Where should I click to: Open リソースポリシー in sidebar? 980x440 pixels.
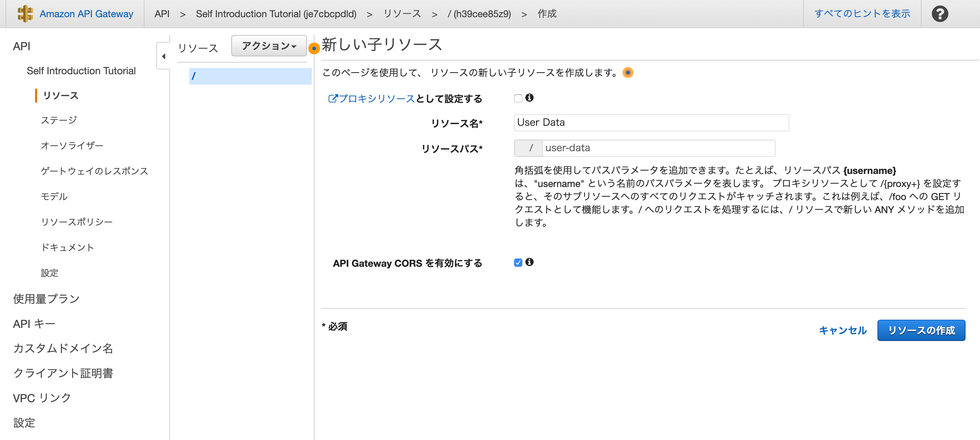76,222
